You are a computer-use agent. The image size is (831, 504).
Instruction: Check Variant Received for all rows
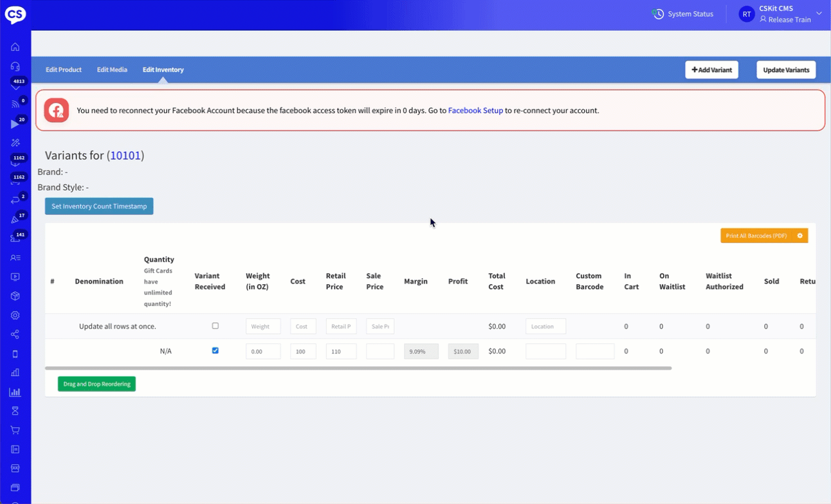pos(215,326)
